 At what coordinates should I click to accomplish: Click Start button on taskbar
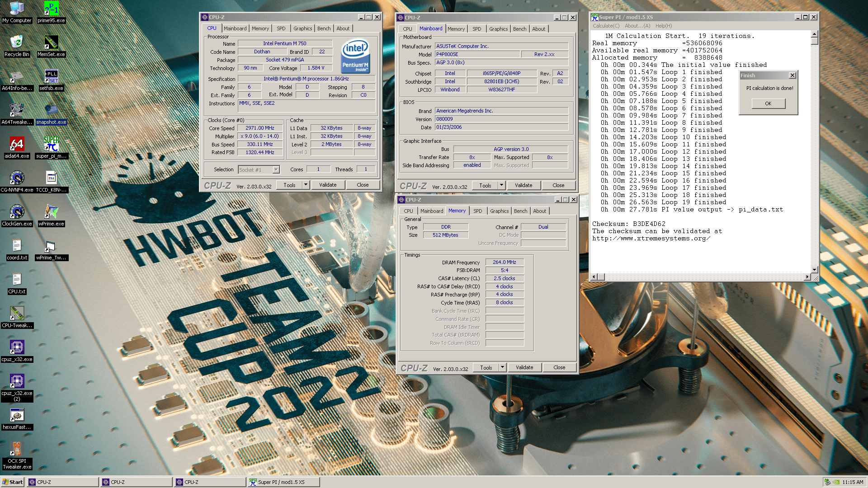click(x=13, y=482)
